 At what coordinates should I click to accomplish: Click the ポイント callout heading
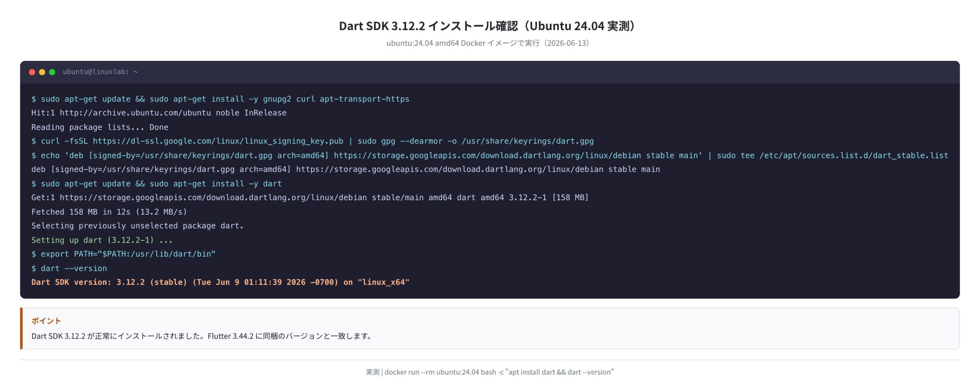(46, 321)
